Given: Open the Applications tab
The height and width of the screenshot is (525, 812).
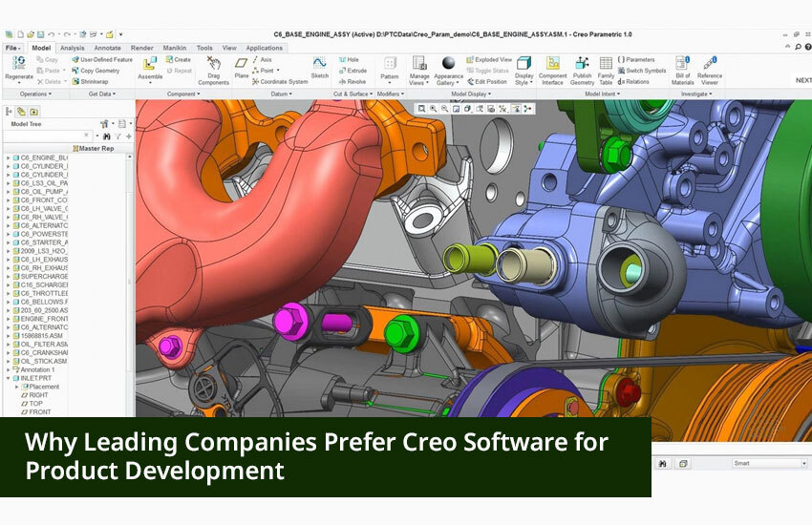Looking at the screenshot, I should coord(264,48).
